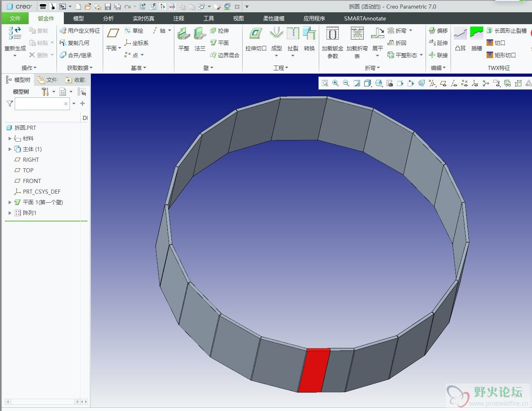
Task: Open the 折弯 group dropdown
Action: 372,68
